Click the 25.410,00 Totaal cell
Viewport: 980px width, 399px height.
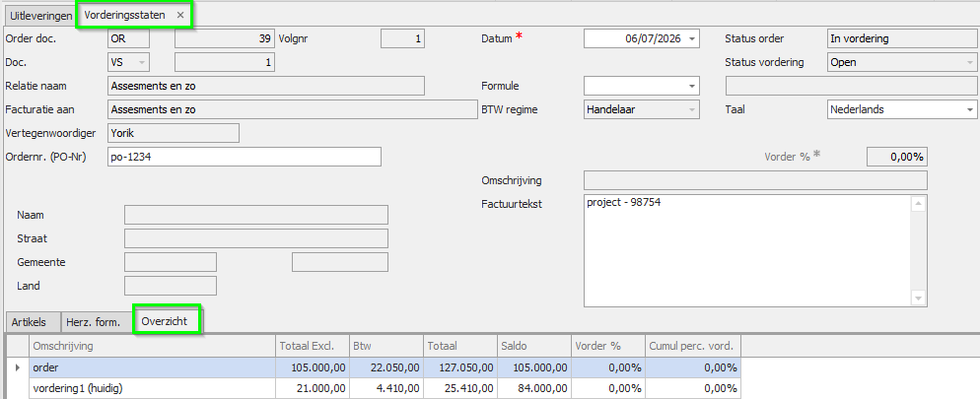[x=460, y=388]
